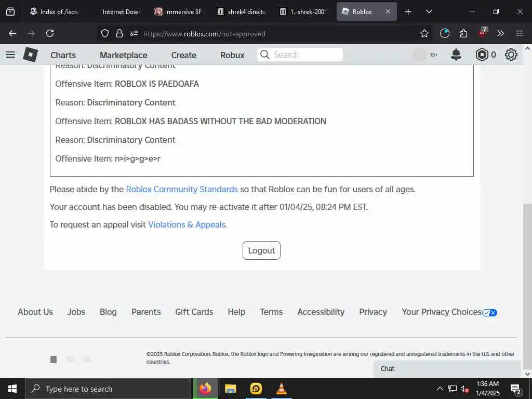Open the Parents footer link

[146, 312]
